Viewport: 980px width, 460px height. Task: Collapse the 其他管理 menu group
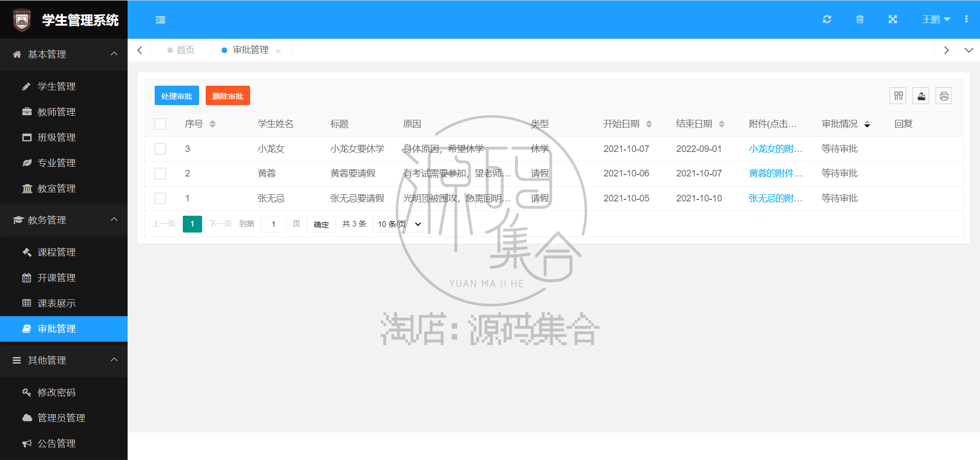pyautogui.click(x=64, y=360)
